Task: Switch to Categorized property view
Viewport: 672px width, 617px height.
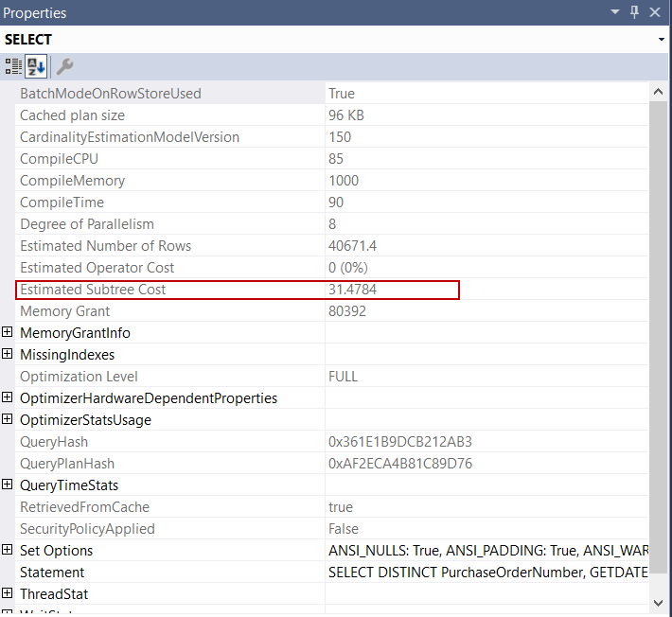Action: point(13,66)
